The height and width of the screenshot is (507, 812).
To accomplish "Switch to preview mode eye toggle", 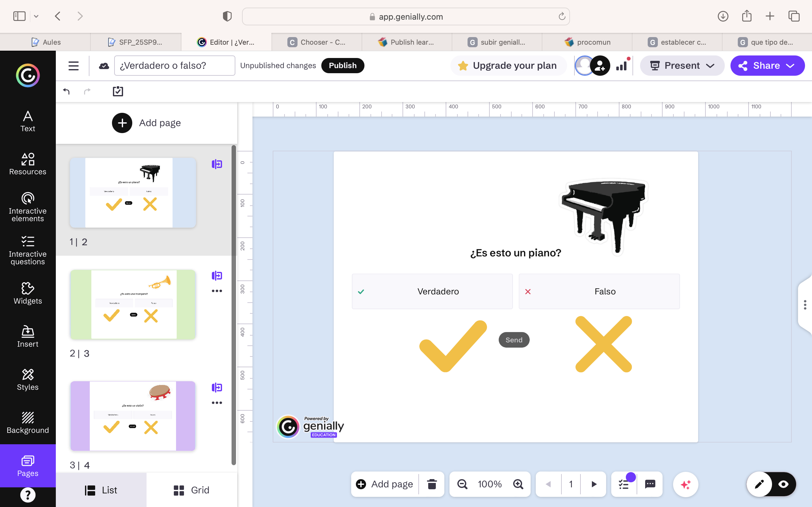I will point(783,484).
